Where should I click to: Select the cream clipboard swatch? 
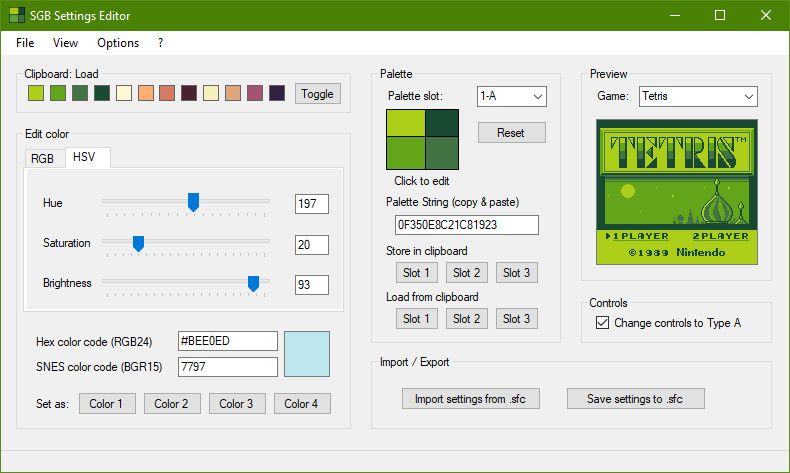pos(124,93)
